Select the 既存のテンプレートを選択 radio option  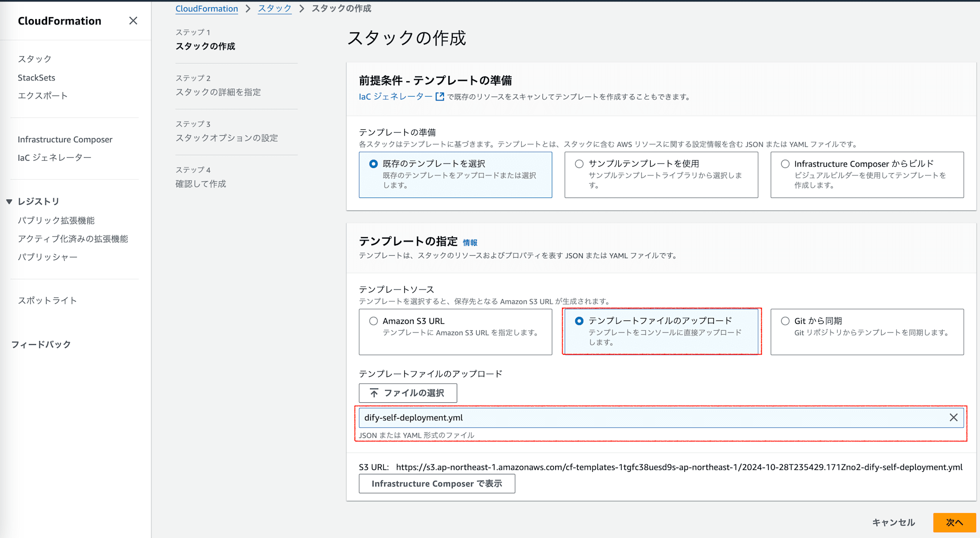[373, 164]
